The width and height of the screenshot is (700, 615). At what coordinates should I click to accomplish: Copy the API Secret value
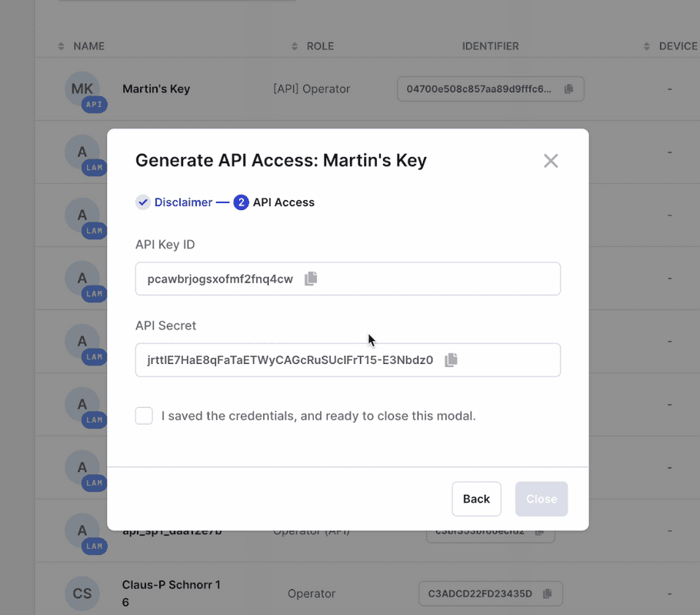tap(452, 359)
